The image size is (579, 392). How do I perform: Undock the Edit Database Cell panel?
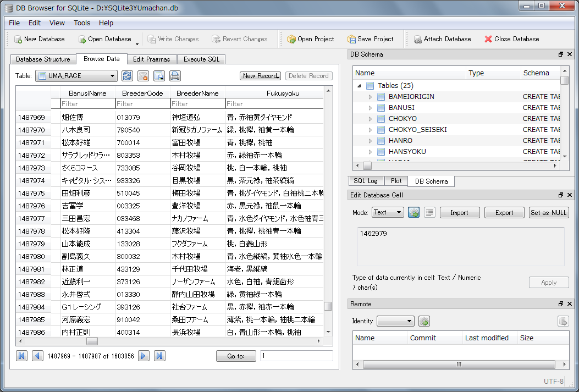pyautogui.click(x=561, y=195)
